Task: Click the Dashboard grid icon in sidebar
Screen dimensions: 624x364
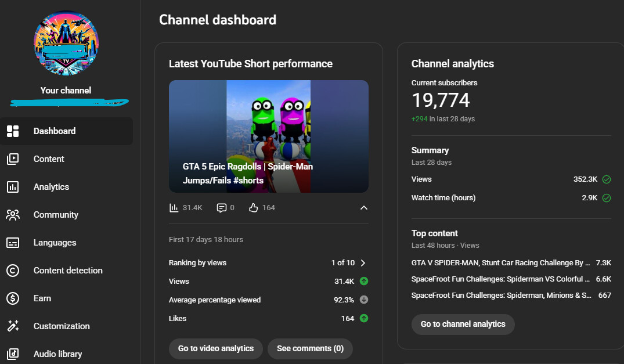Action: (13, 131)
